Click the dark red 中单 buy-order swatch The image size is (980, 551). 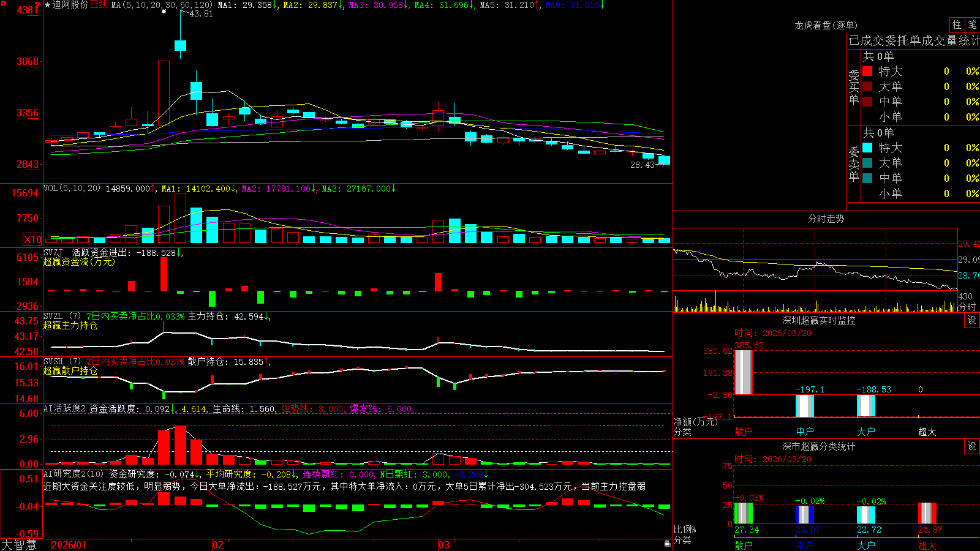tap(867, 102)
